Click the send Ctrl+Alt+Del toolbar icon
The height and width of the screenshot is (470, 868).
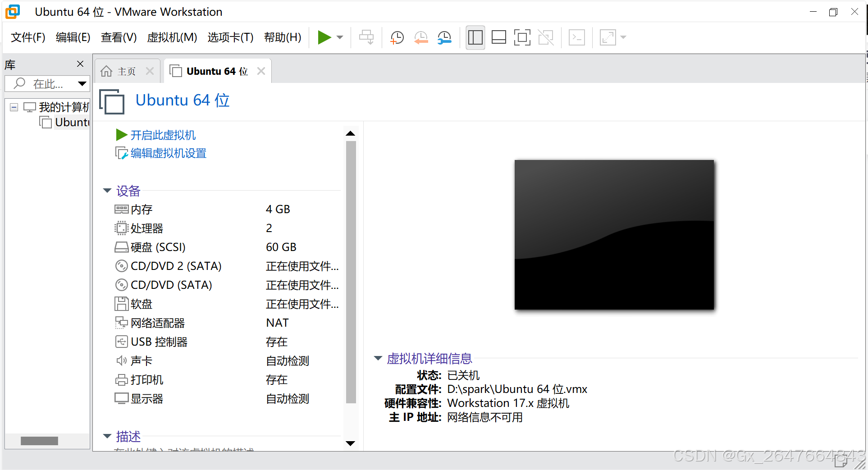pyautogui.click(x=366, y=37)
